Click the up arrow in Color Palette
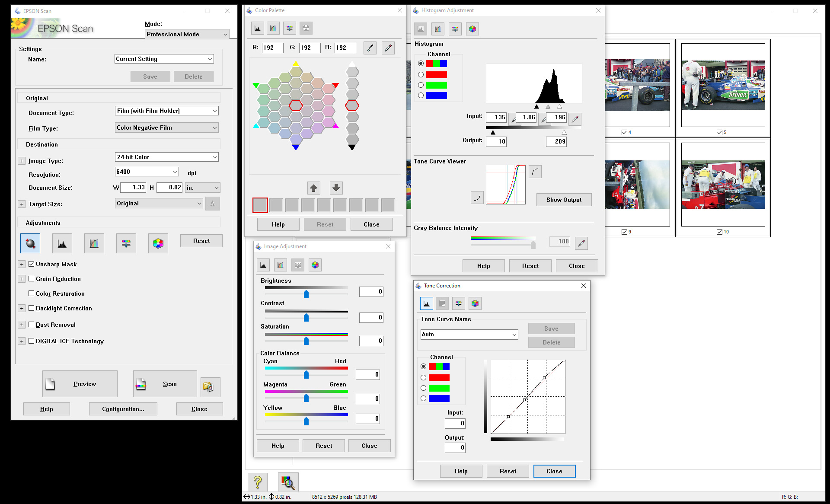This screenshot has height=504, width=830. tap(314, 188)
